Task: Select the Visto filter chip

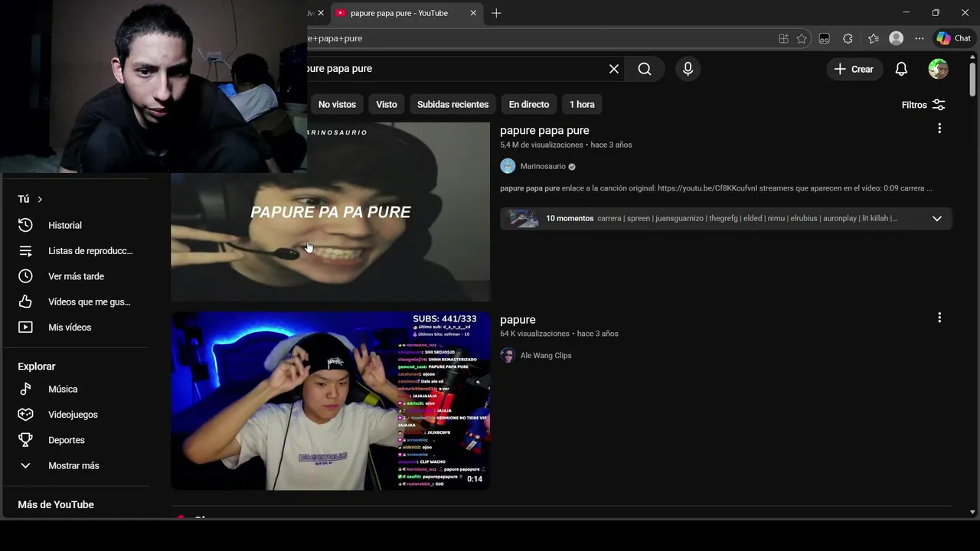Action: tap(387, 104)
